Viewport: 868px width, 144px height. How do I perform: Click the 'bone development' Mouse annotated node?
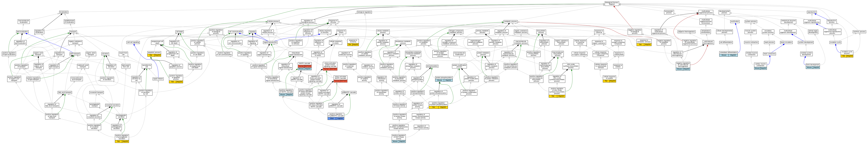click(813, 66)
